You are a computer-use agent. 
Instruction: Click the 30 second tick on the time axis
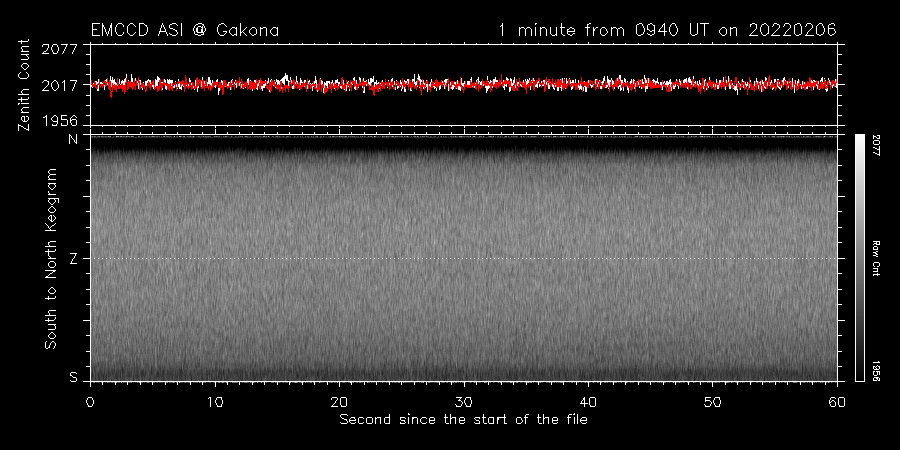pos(464,401)
